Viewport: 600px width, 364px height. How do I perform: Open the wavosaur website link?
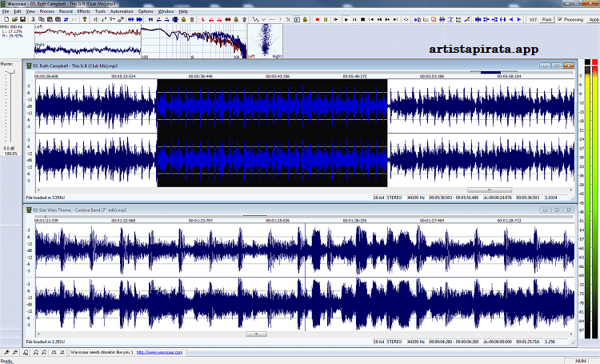pos(159,352)
